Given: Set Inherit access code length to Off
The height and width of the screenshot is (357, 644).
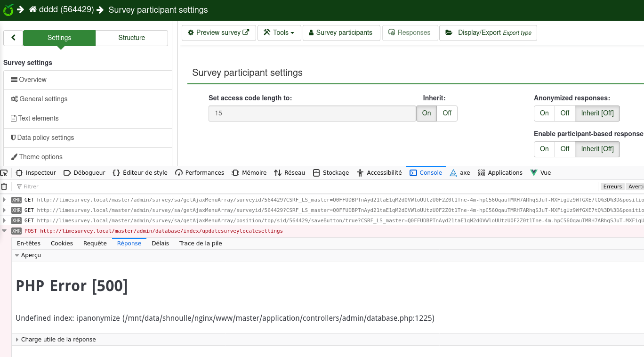Looking at the screenshot, I should pos(447,113).
